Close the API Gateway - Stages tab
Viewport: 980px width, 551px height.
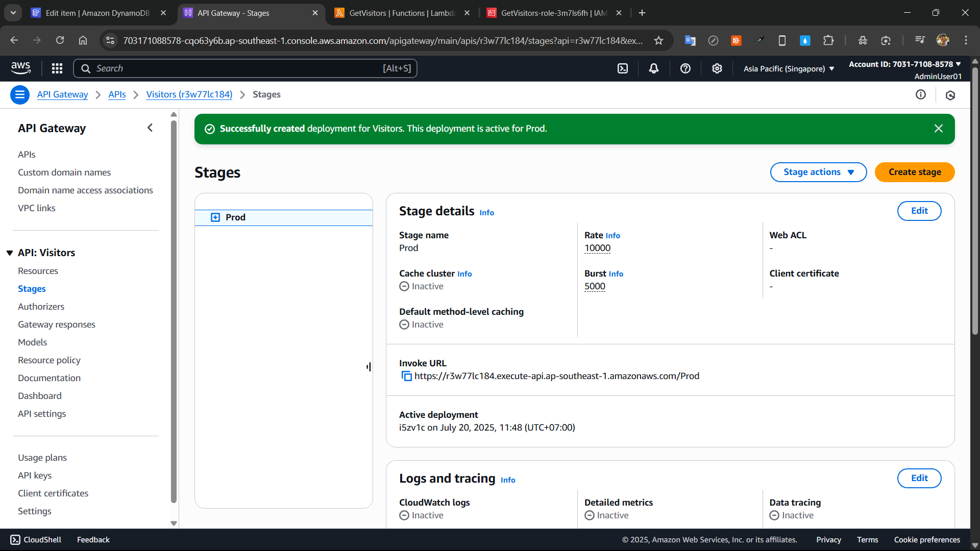coord(315,13)
